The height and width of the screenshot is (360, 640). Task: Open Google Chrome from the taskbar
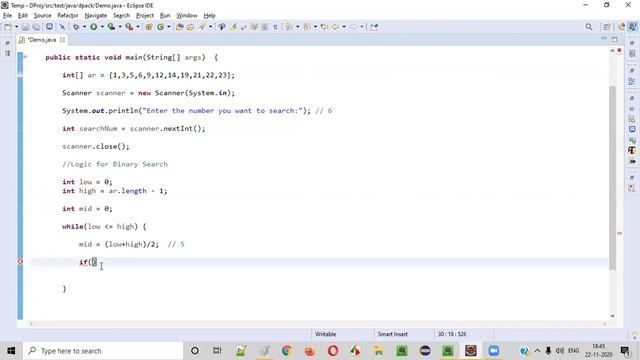pos(287,351)
